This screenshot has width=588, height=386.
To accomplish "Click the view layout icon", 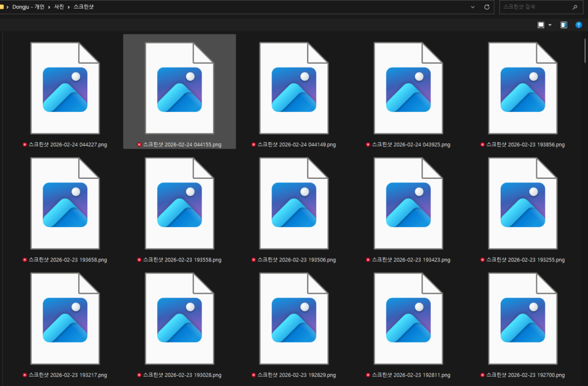I will pyautogui.click(x=540, y=25).
